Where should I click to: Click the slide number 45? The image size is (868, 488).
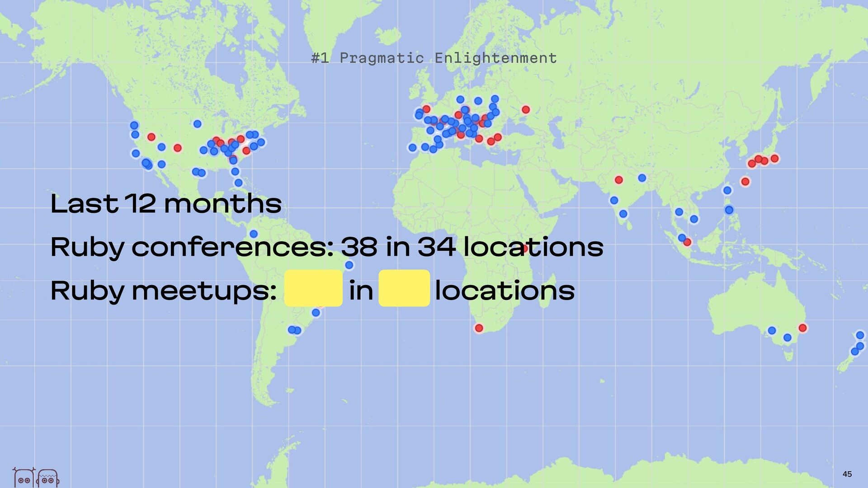click(847, 474)
